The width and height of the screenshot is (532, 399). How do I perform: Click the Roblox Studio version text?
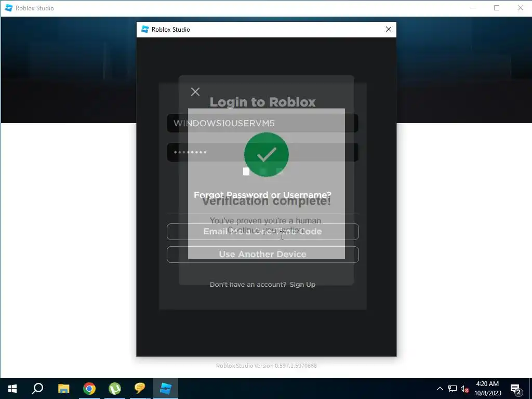[x=267, y=365]
